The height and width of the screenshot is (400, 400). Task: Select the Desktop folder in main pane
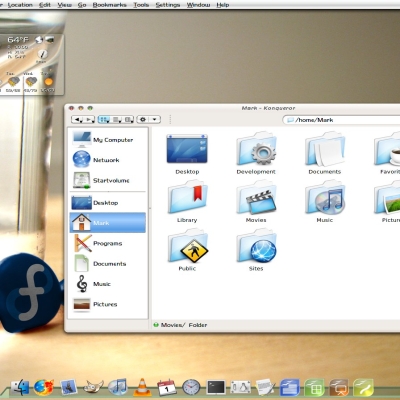click(187, 153)
